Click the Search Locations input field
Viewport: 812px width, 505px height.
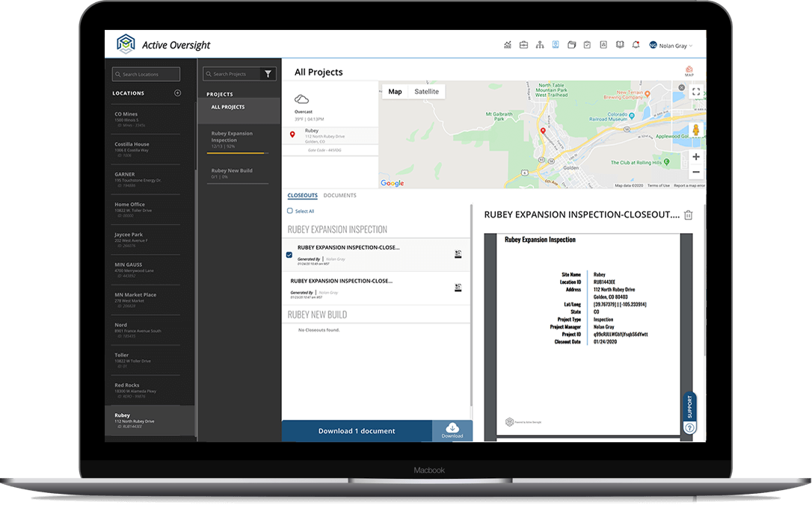pyautogui.click(x=147, y=74)
